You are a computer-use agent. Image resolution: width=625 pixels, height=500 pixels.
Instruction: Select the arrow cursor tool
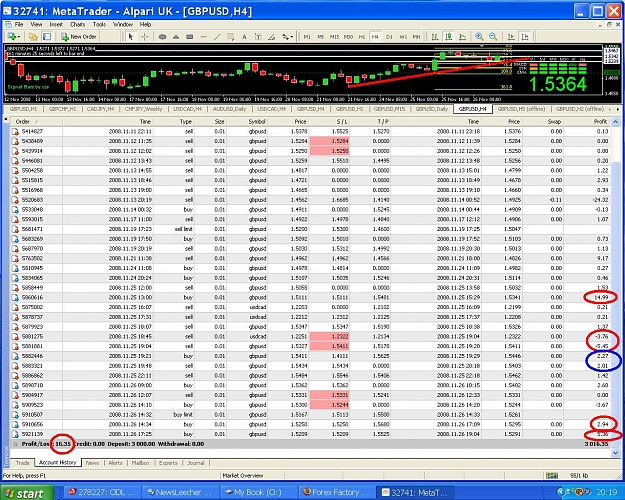point(130,37)
